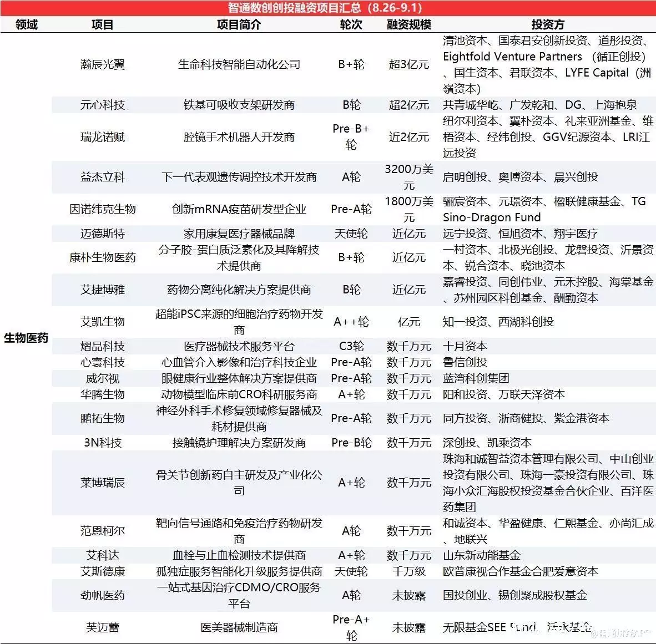Click funding amount '3200万美元'
Screen dimensions: 656x644
(408, 177)
